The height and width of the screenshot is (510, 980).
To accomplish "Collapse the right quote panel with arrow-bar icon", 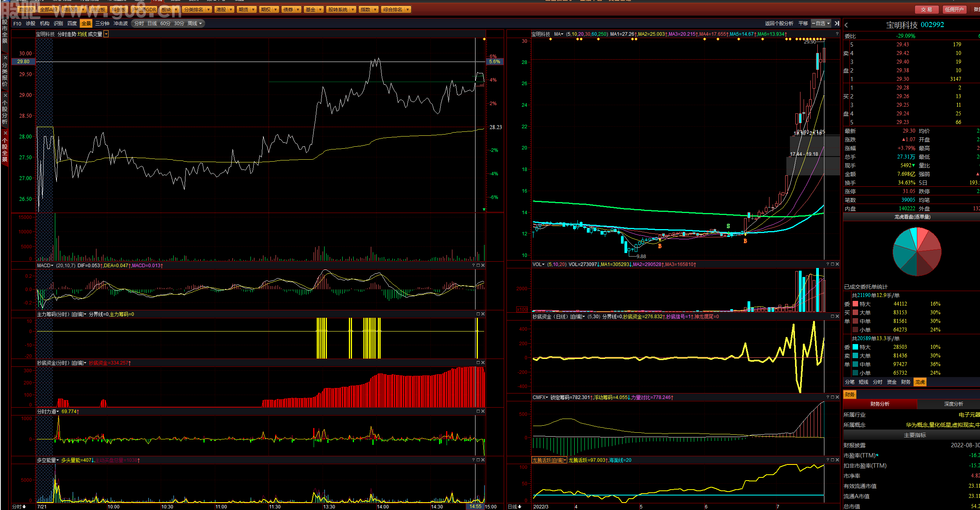I will 837,24.
